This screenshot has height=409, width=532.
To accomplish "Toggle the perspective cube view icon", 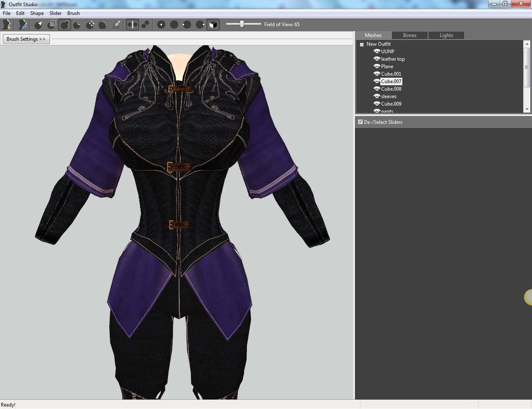I will coord(213,25).
